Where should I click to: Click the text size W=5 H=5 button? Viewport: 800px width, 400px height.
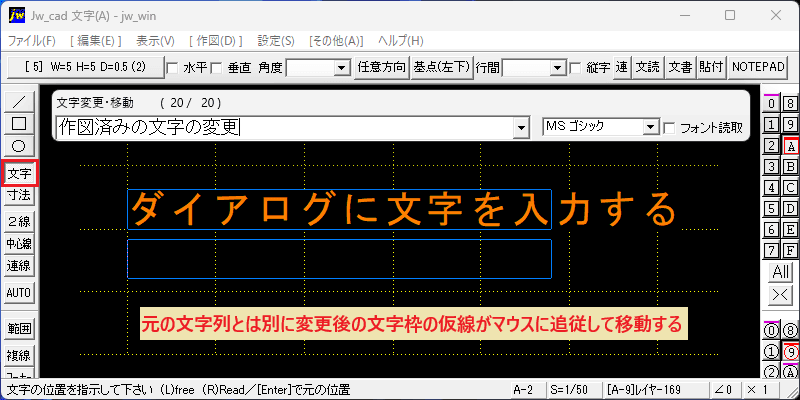[86, 67]
